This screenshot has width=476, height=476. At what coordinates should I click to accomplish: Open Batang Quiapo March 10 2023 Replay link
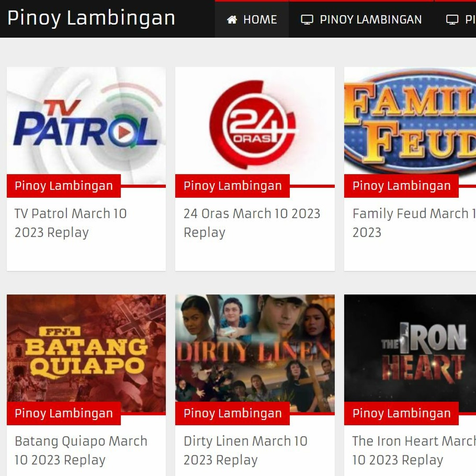click(x=81, y=450)
